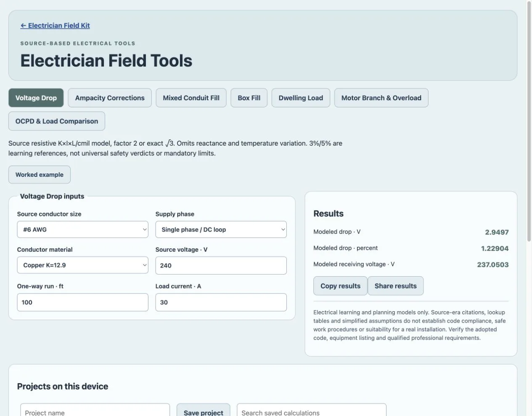Select the percent value 1.22904
Screen dimensions: 532x416
pyautogui.click(x=495, y=248)
